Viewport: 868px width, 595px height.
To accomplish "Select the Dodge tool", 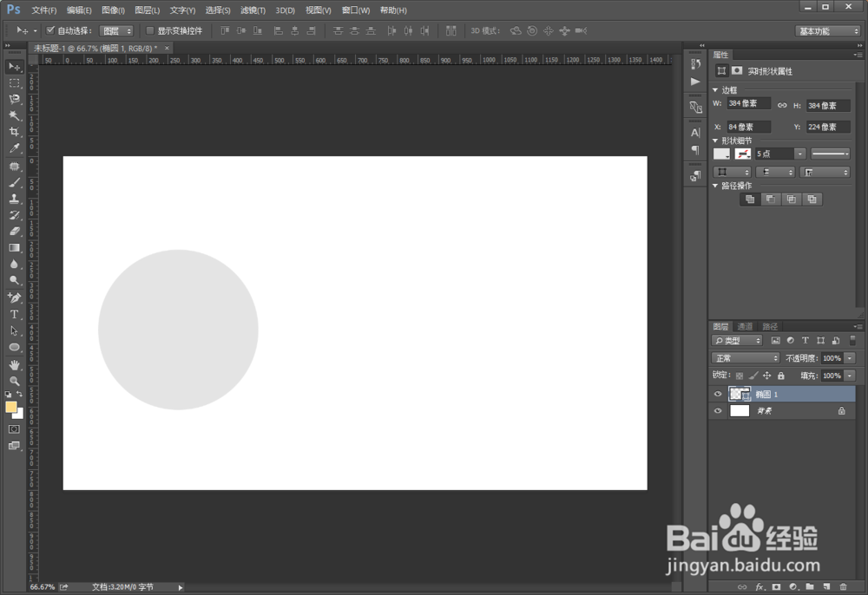I will tap(15, 280).
